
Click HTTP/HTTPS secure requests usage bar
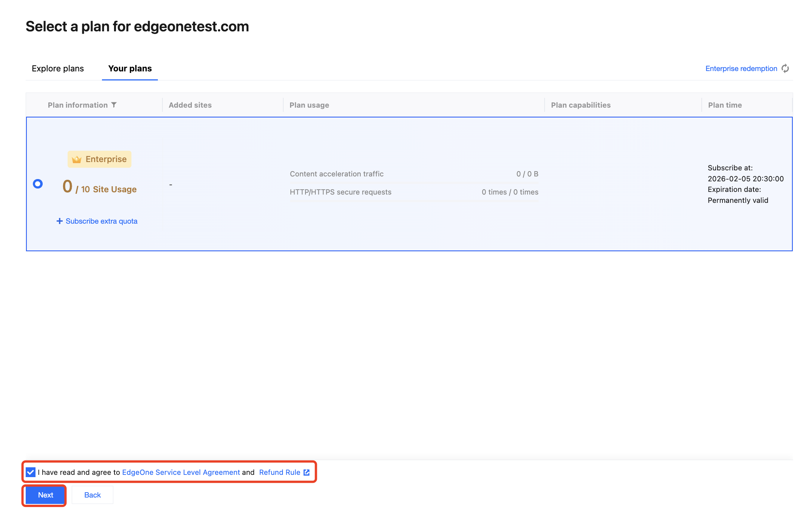coord(414,201)
